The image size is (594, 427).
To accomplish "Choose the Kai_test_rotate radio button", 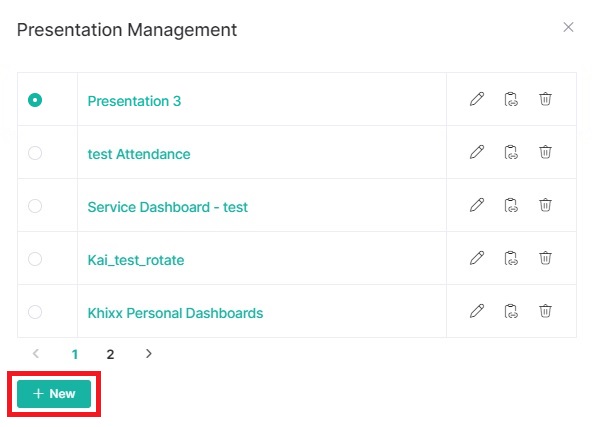I will pos(35,259).
